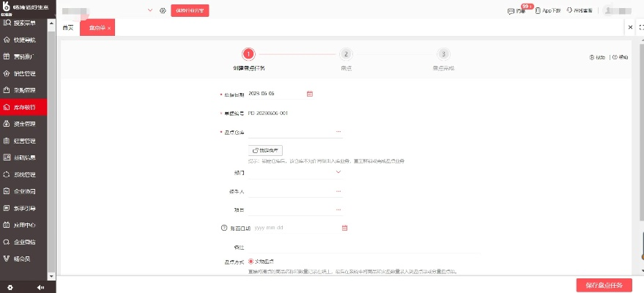Click the App下载 phone icon

click(538, 11)
